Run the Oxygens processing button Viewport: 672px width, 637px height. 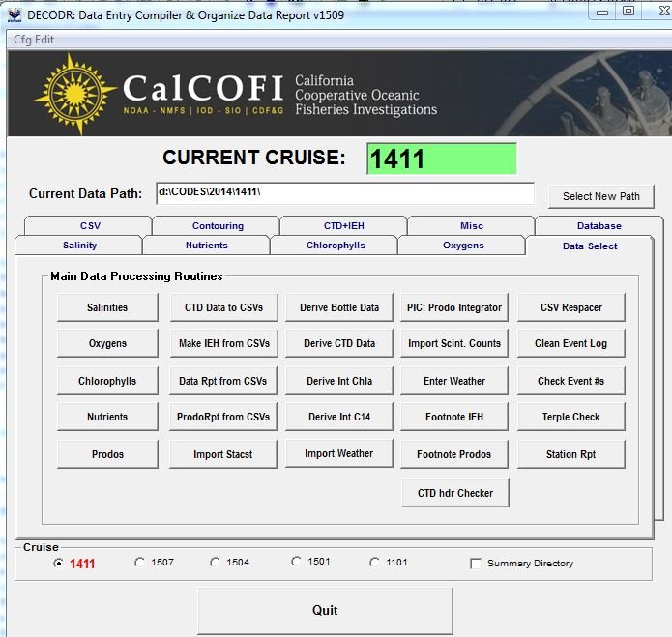pyautogui.click(x=107, y=343)
